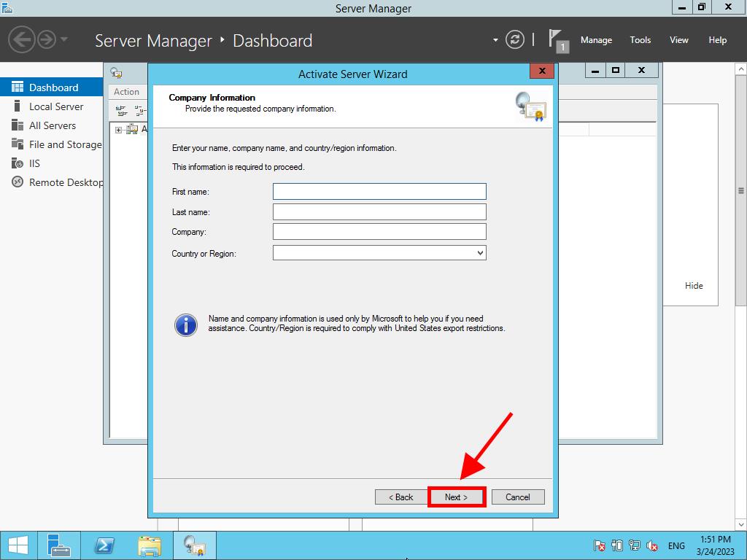747x560 pixels.
Task: Close the Activate Server Wizard dialog
Action: pos(542,71)
